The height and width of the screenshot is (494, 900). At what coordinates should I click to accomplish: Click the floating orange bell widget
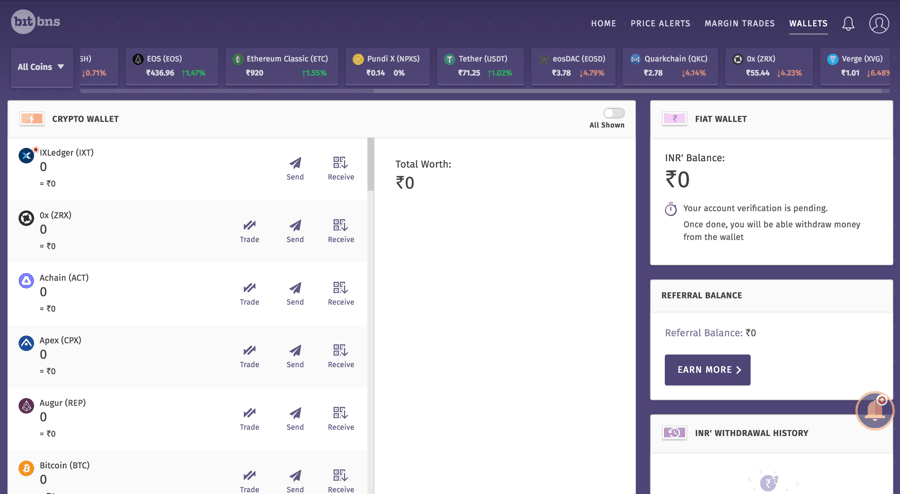pos(875,410)
